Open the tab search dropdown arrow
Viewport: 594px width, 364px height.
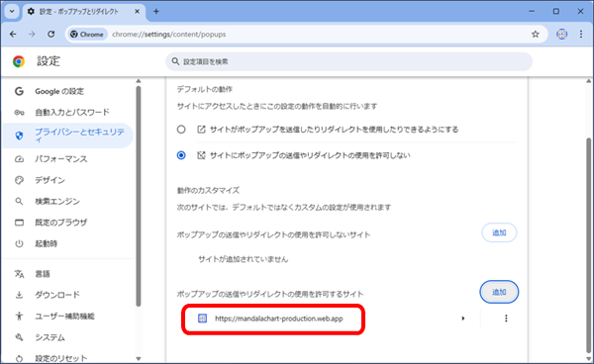[x=12, y=11]
